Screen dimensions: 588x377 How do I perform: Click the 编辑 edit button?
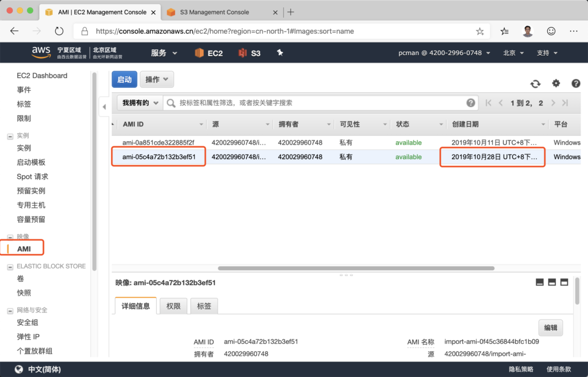coord(550,328)
